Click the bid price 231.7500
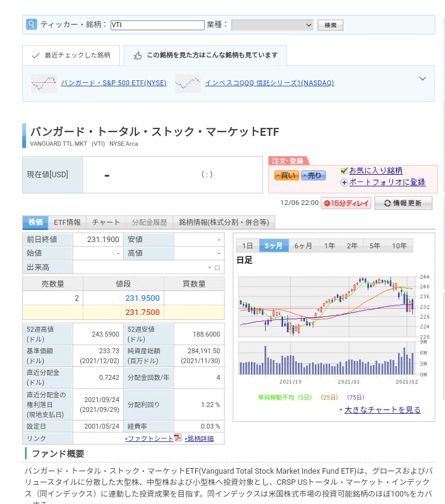Screen dimensions: 445x504 [142, 312]
